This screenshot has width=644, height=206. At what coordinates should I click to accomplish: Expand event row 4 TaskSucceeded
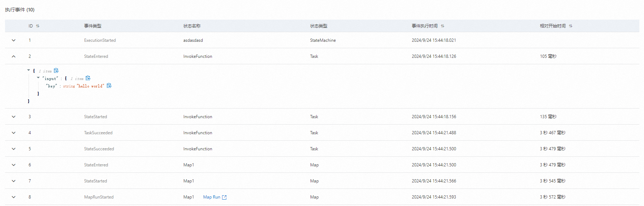click(14, 133)
